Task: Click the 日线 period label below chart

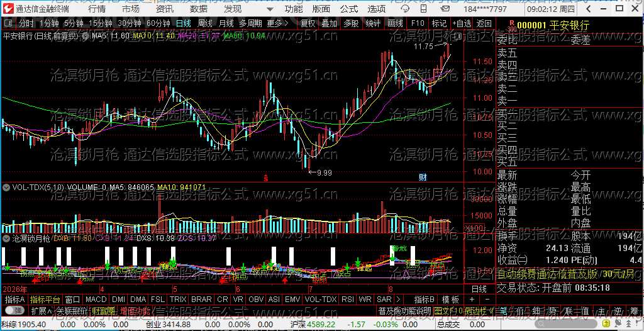Action: 479,288
